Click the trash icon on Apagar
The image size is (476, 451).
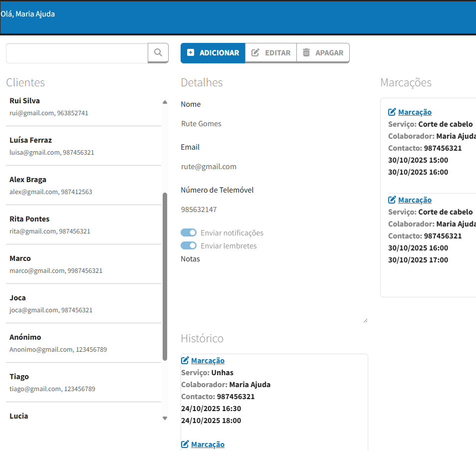(x=306, y=53)
